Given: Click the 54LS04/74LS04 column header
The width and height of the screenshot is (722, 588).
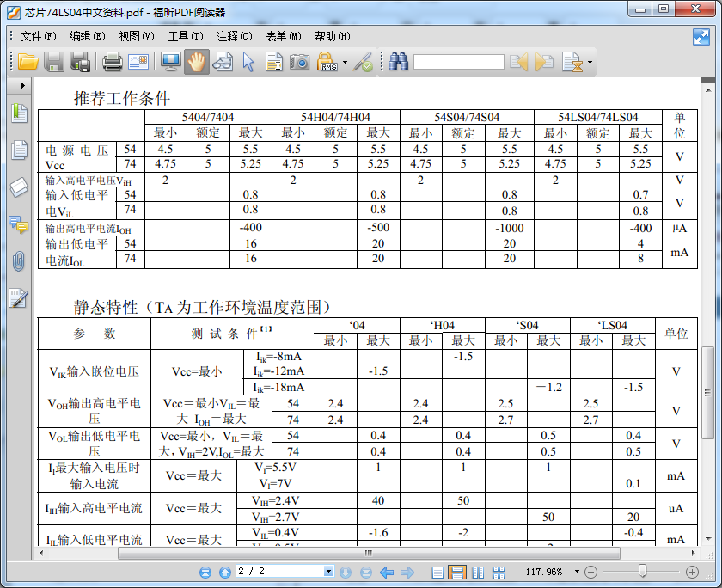Looking at the screenshot, I should (x=597, y=117).
